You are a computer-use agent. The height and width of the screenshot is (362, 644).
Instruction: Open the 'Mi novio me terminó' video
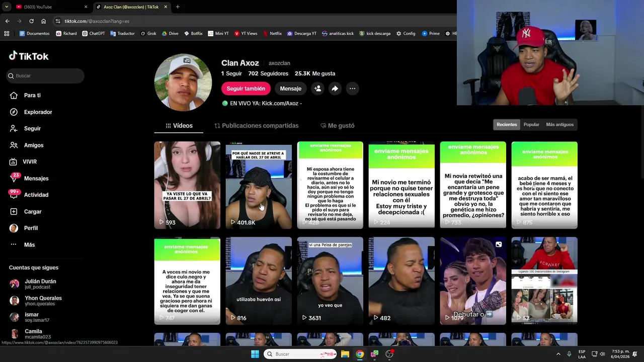pos(401,185)
